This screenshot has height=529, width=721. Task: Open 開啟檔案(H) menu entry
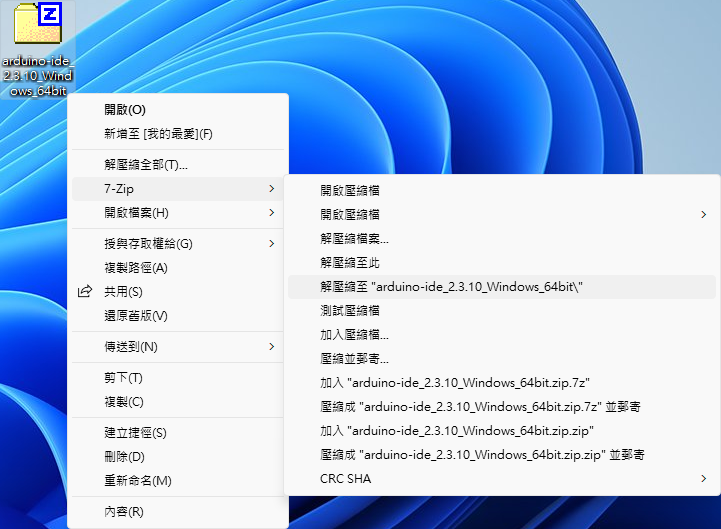click(x=178, y=213)
